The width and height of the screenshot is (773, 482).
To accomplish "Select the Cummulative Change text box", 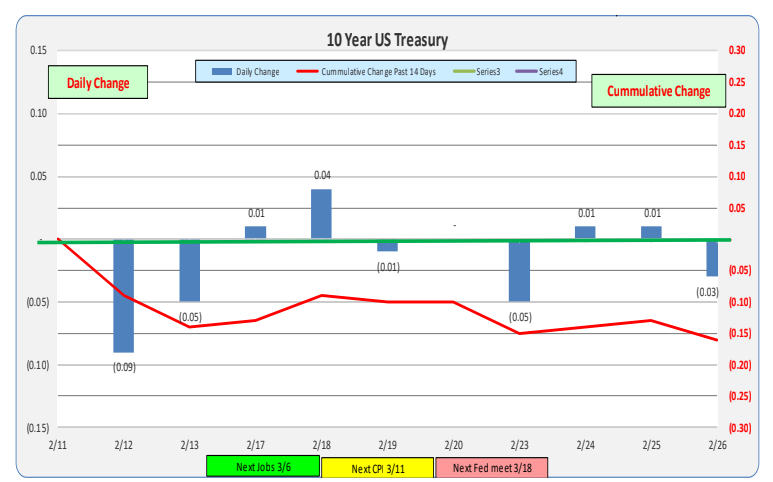I will pyautogui.click(x=656, y=91).
